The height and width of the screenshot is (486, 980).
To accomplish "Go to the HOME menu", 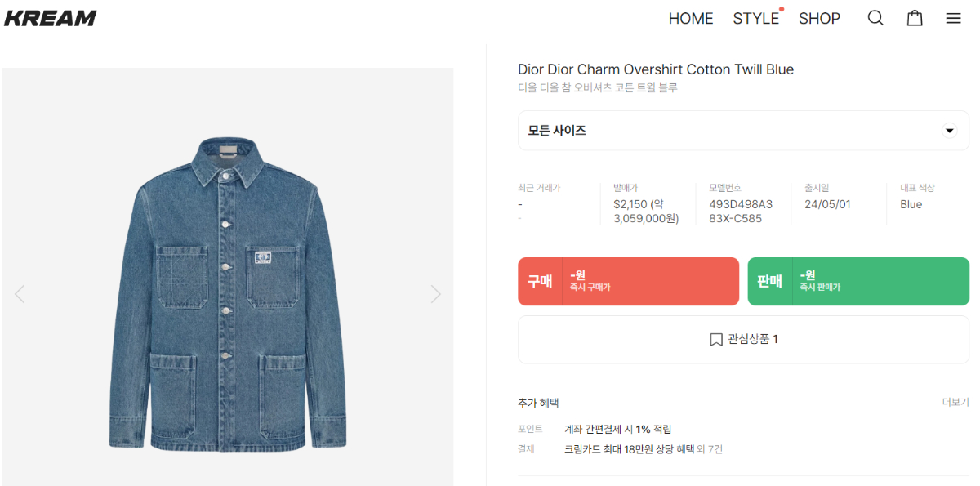I will click(x=690, y=18).
